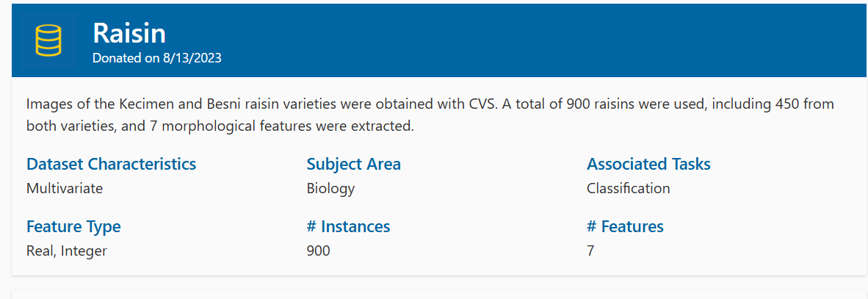
Task: Click the Donated on 8/13/2023 text
Action: (156, 58)
